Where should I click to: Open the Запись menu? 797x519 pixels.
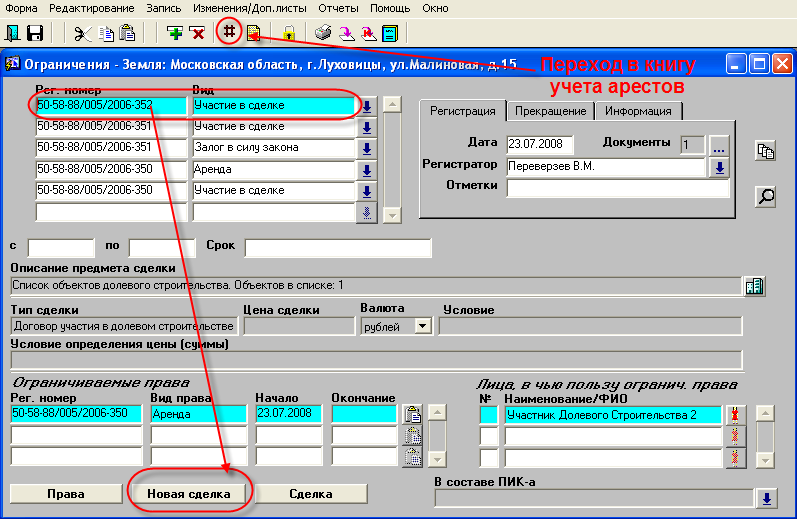[164, 8]
